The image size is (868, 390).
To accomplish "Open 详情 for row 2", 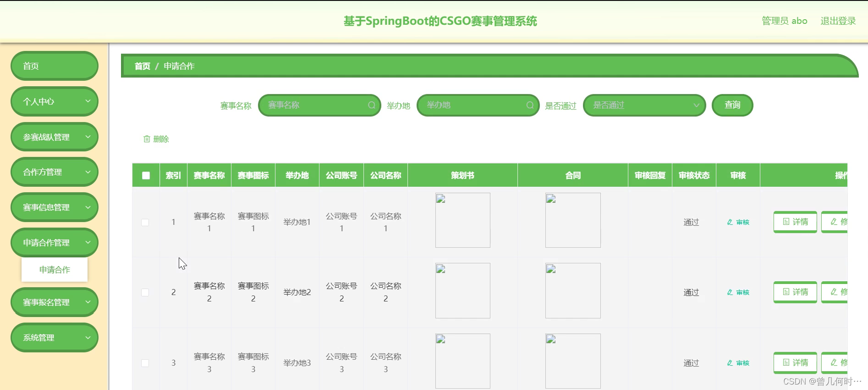I will (x=795, y=292).
